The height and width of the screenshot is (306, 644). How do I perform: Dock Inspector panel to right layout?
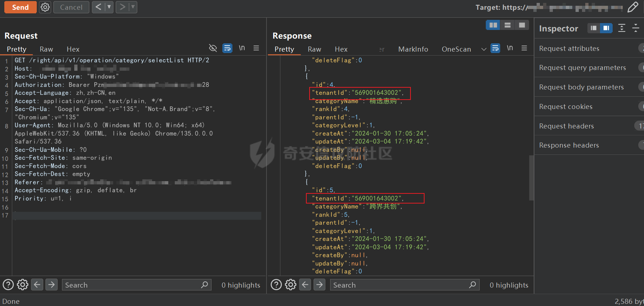pyautogui.click(x=606, y=28)
